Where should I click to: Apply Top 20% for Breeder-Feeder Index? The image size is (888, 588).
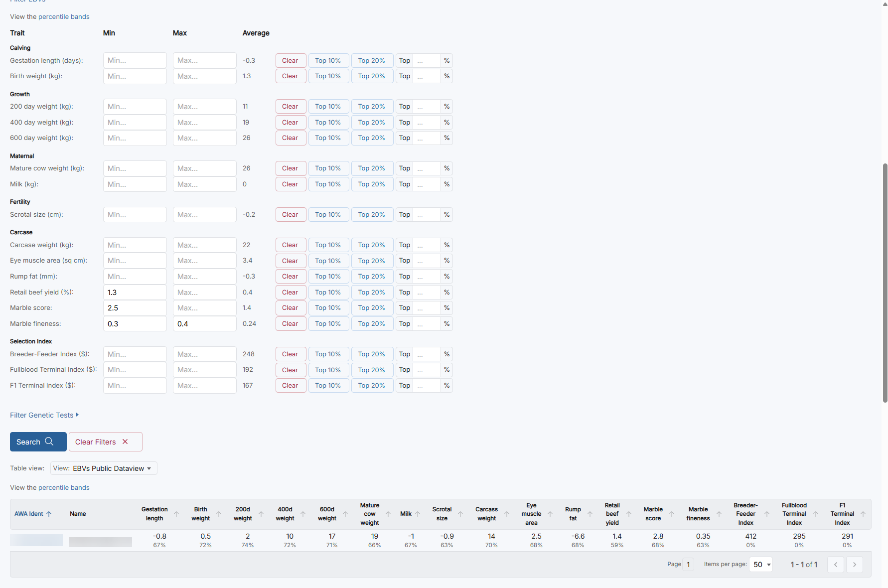pyautogui.click(x=372, y=354)
